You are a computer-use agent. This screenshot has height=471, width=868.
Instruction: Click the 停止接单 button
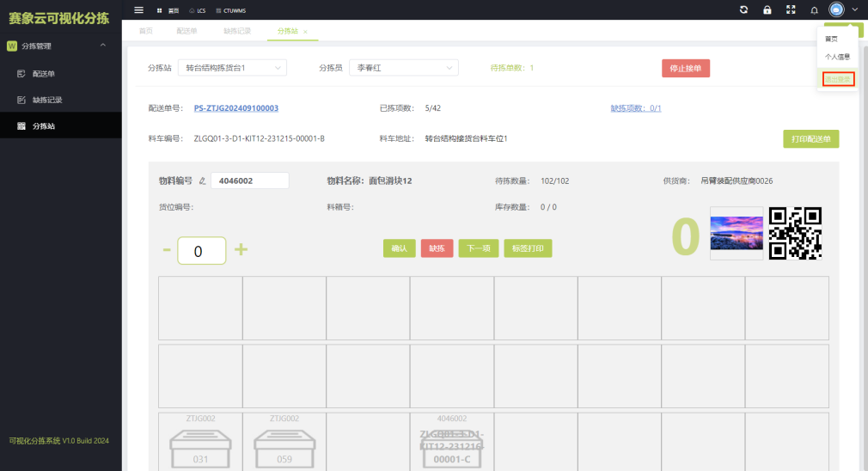685,68
